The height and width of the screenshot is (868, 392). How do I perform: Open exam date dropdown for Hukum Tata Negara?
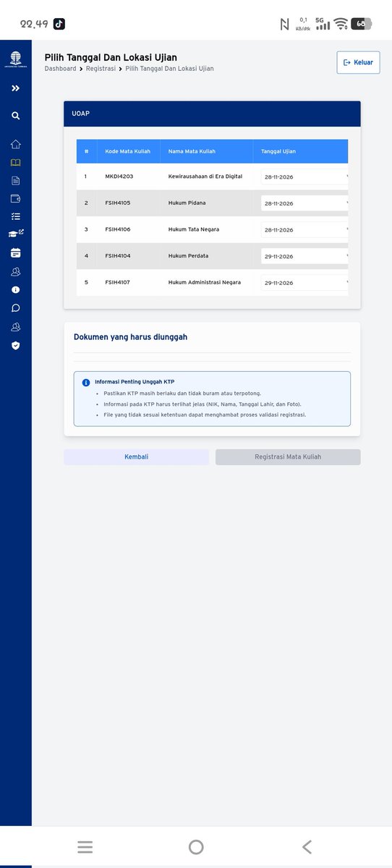coord(304,229)
